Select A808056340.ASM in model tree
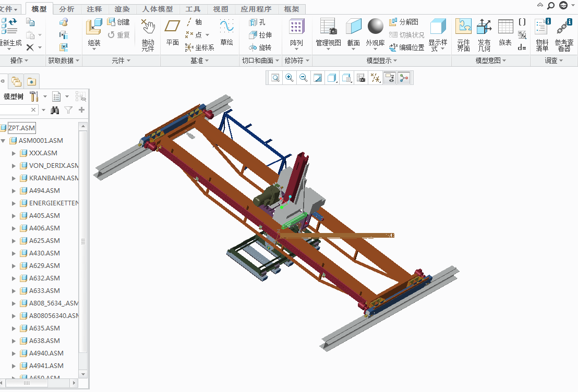 tap(54, 316)
